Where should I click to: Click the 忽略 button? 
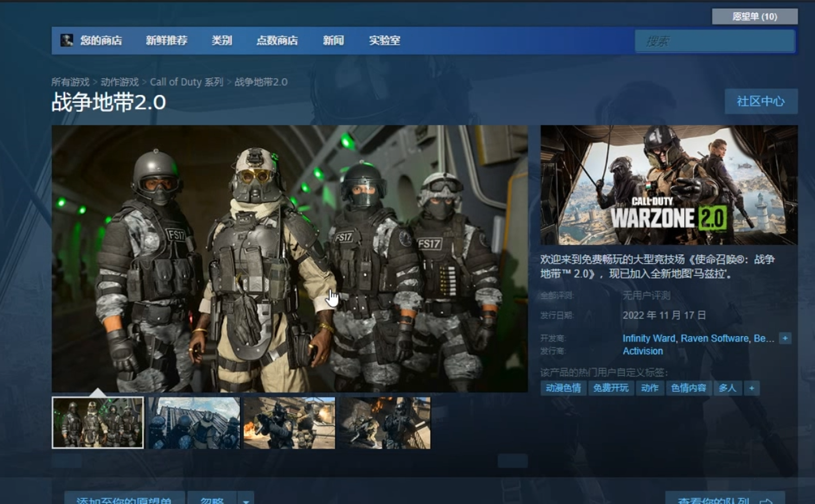pos(212,499)
